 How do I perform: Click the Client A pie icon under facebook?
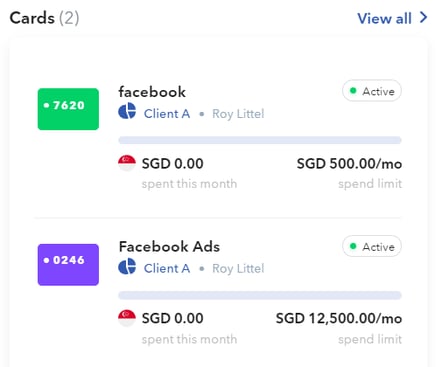click(x=127, y=111)
